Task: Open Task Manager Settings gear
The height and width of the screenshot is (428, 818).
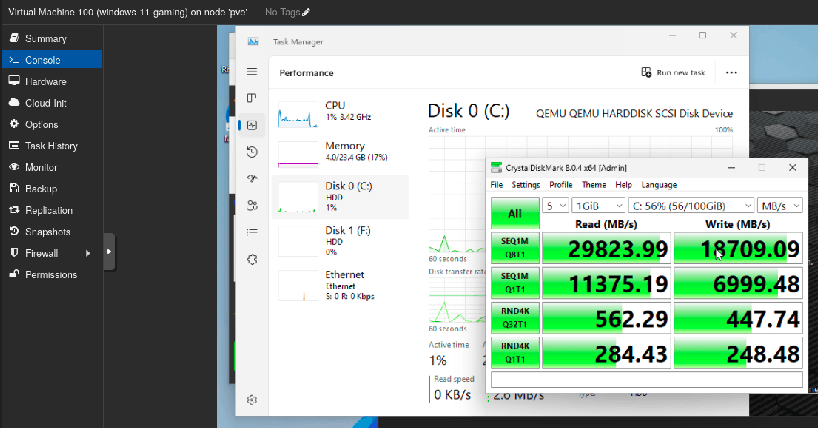Action: (252, 400)
